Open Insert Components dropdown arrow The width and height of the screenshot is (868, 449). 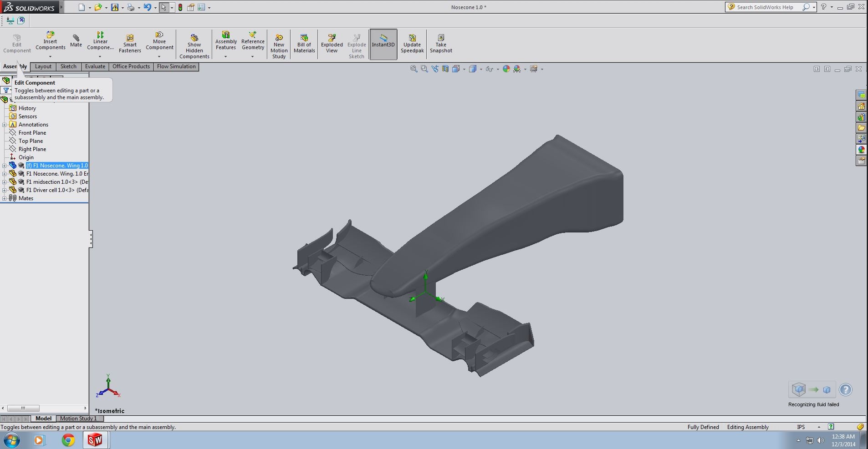coord(50,57)
